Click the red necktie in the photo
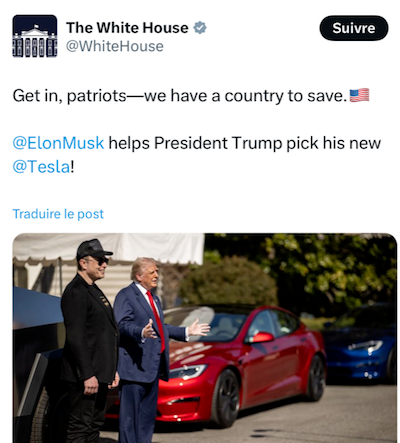Viewport: 400px width, 443px height. pyautogui.click(x=156, y=320)
